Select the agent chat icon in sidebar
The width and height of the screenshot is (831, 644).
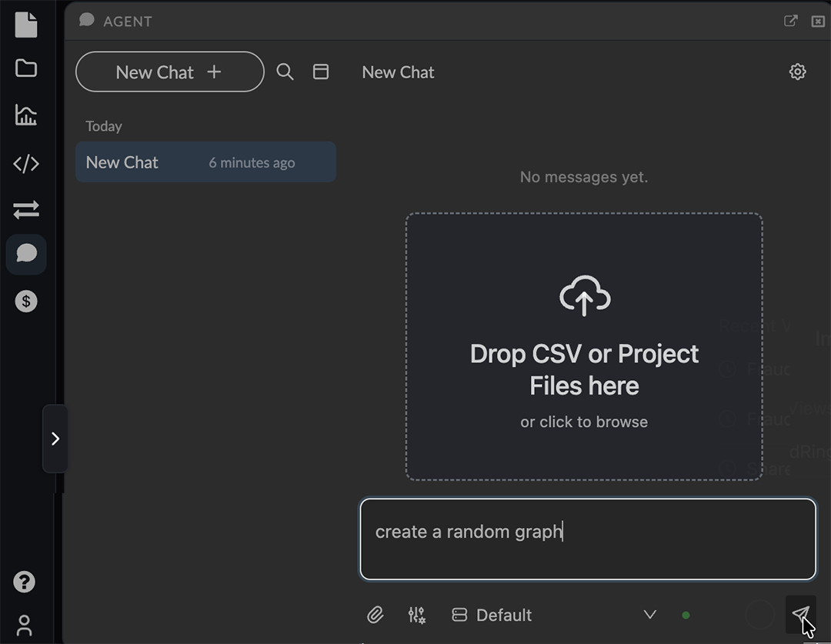pos(26,254)
